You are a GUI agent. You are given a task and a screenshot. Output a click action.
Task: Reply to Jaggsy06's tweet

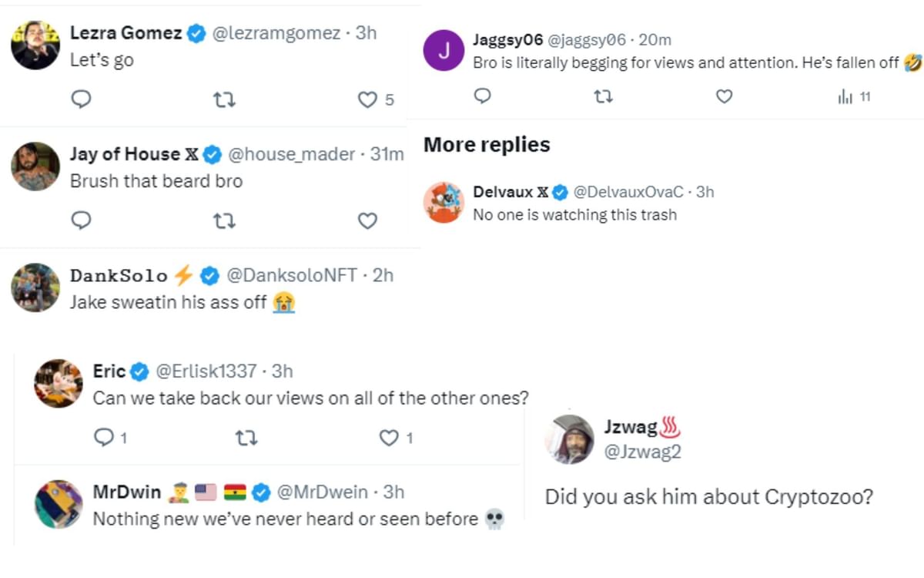[x=482, y=97]
